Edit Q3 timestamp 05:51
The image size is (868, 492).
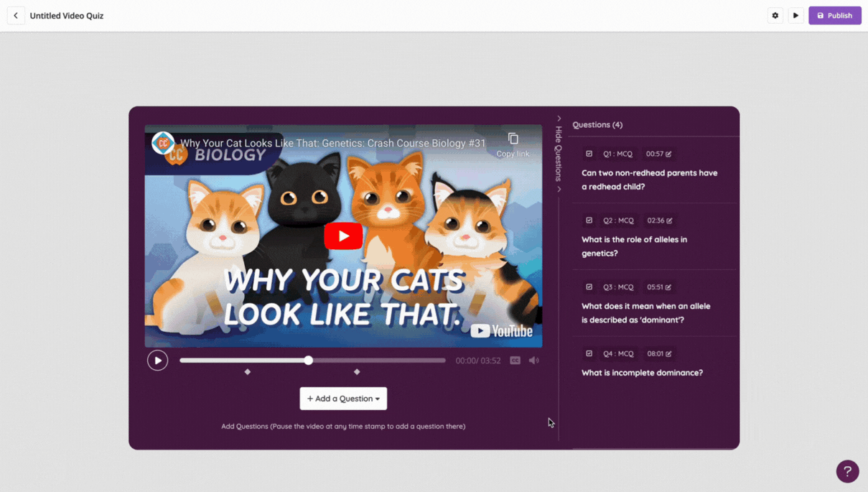[659, 287]
